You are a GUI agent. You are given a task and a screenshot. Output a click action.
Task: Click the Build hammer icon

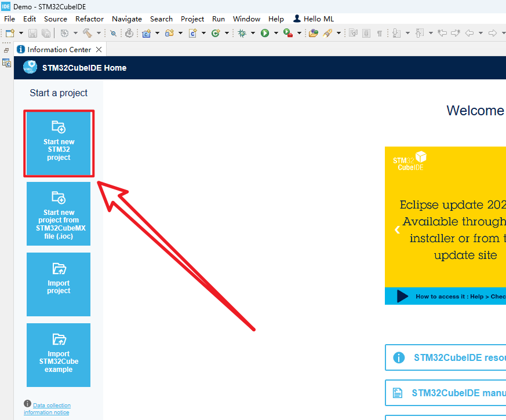click(x=88, y=33)
